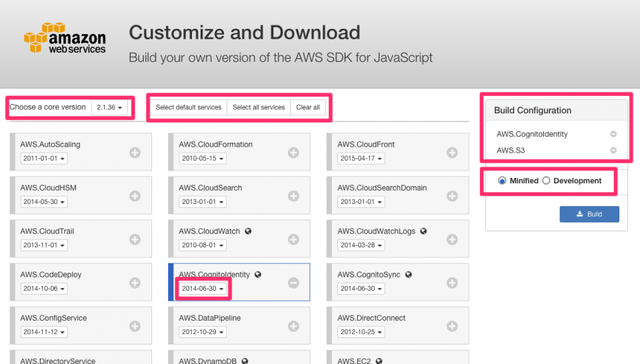Click AWS.CognitoIdentity text in Build Configuration
The width and height of the screenshot is (640, 364).
[532, 134]
